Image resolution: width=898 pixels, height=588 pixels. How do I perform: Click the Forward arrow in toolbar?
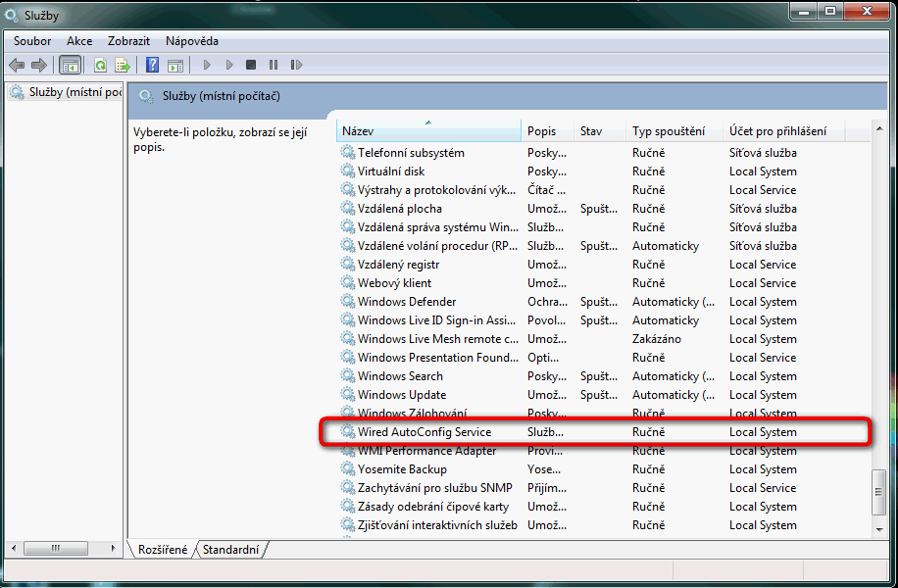click(39, 66)
